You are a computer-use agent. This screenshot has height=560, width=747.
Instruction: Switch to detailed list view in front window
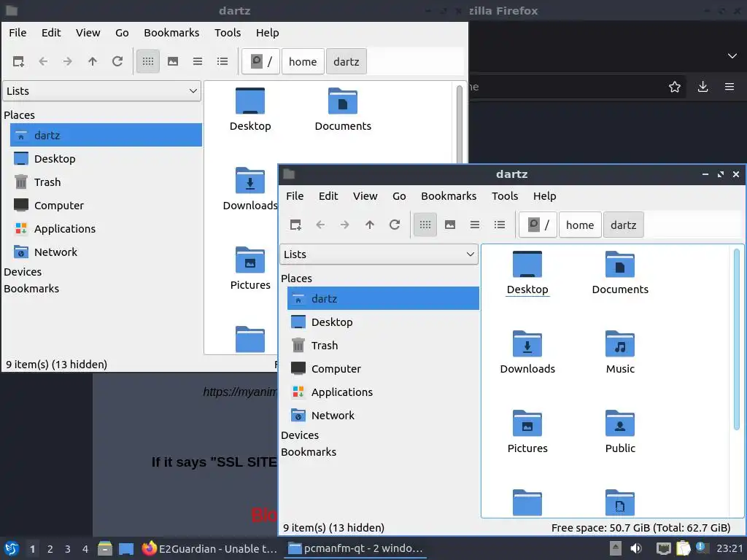coord(500,225)
